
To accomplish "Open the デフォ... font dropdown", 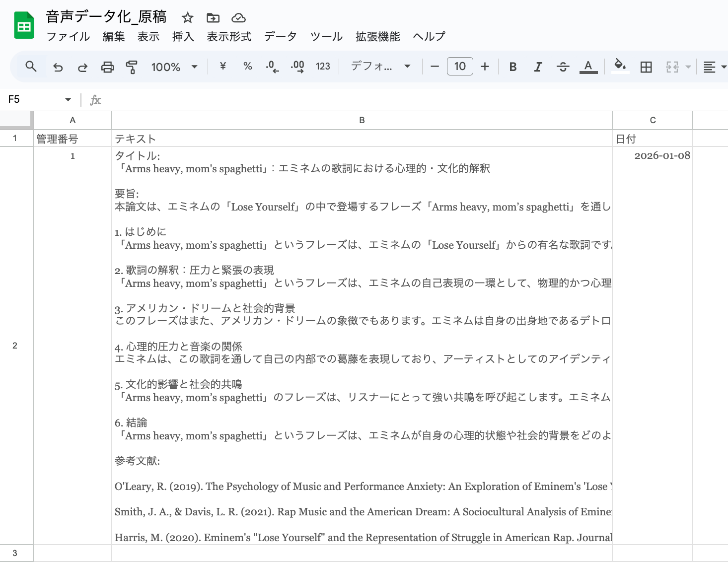I will click(x=381, y=67).
